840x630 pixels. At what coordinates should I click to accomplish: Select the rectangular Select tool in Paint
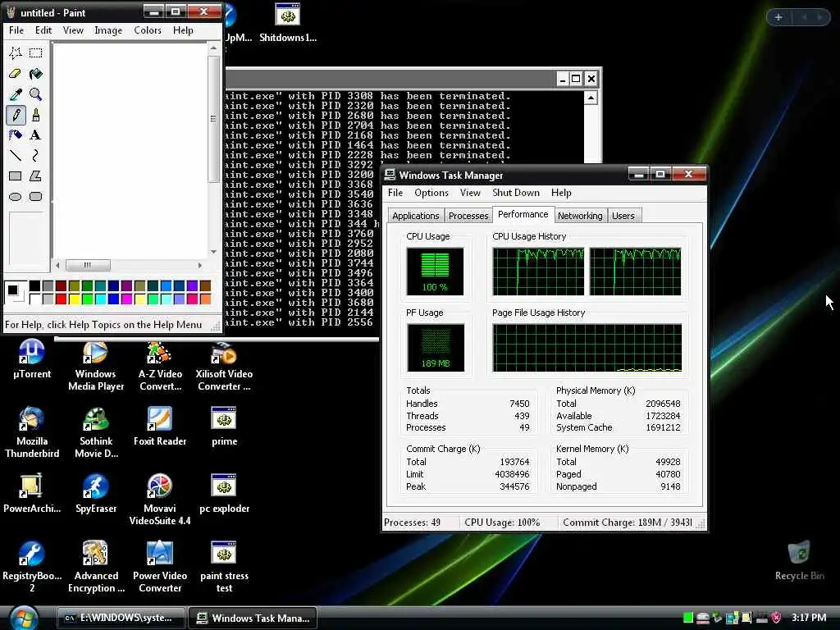36,52
